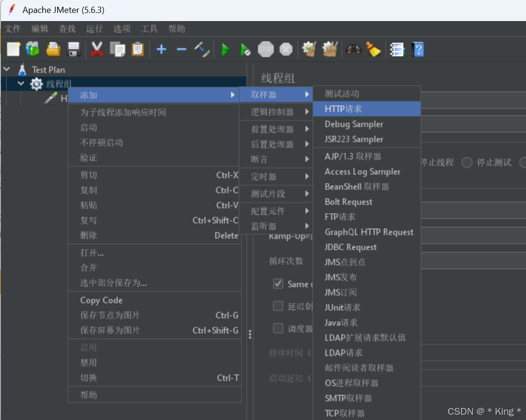This screenshot has width=526, height=420.
Task: Click the split pane divider handle dots
Action: pyautogui.click(x=250, y=334)
